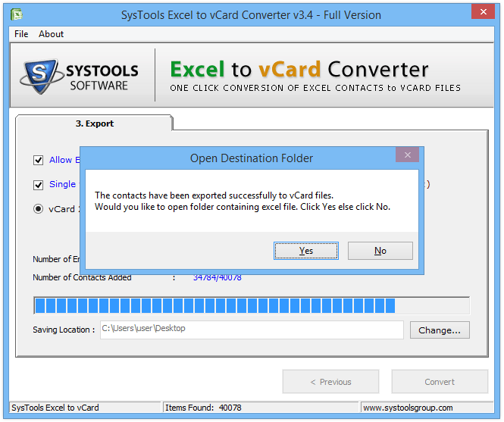Viewport: 504px width, 422px height.
Task: Click the 34784/40078 contacts count
Action: click(218, 277)
